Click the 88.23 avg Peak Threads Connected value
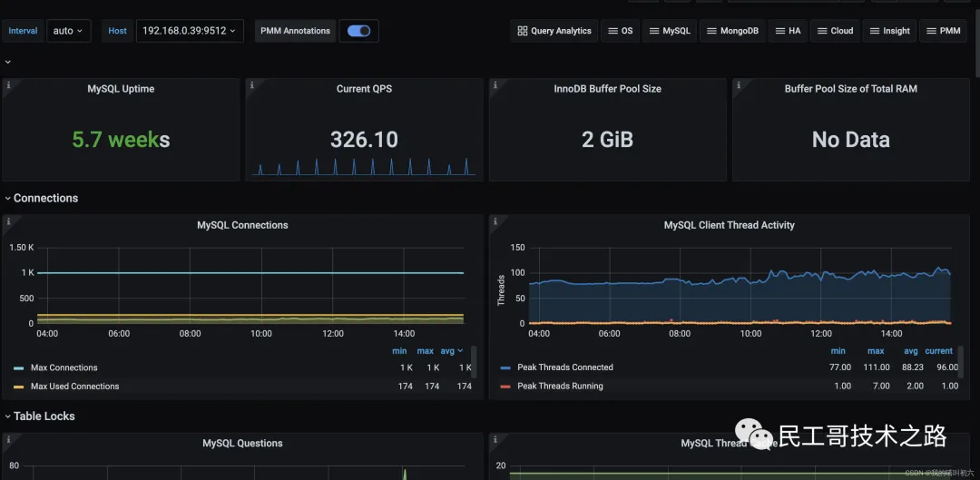 pos(913,367)
